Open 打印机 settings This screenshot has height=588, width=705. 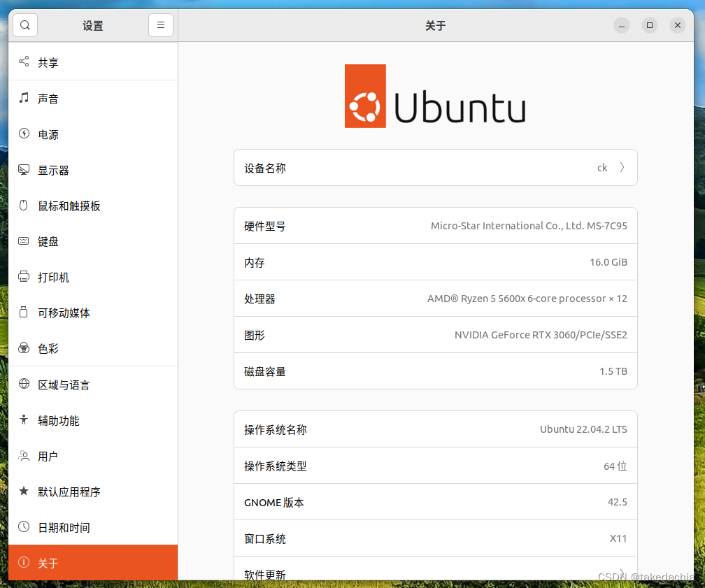(x=93, y=278)
